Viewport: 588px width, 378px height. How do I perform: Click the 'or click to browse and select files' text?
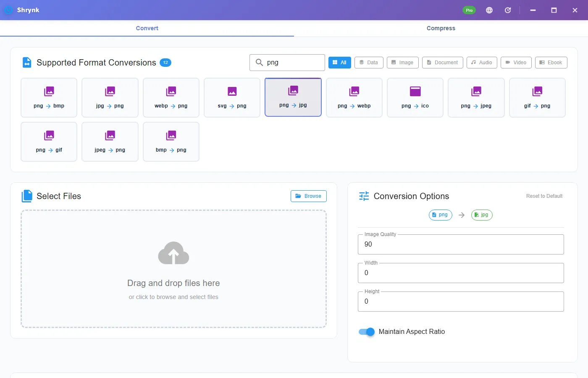(x=173, y=297)
